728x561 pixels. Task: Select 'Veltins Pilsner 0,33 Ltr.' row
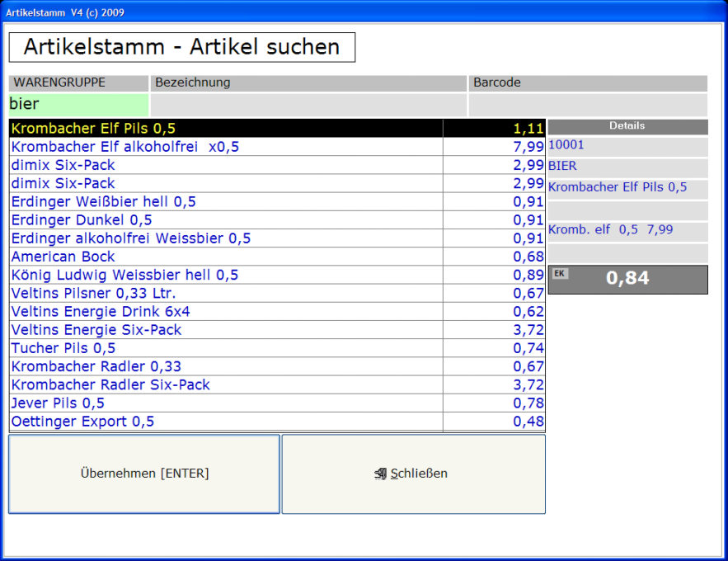277,293
